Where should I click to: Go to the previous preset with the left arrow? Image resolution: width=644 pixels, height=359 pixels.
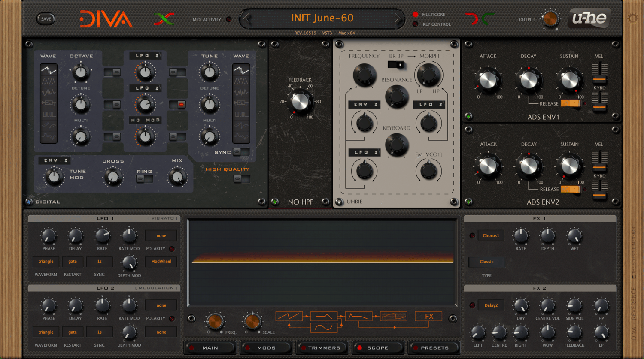[x=246, y=19]
